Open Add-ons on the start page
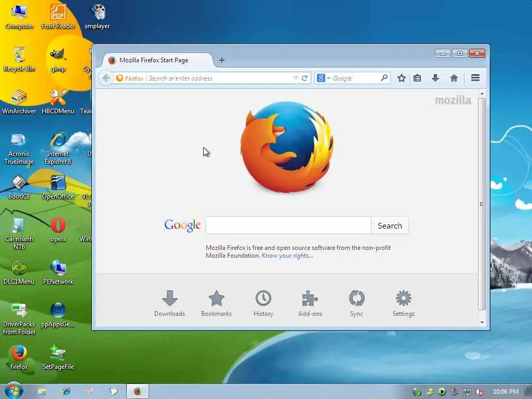532x399 pixels. pos(310,303)
